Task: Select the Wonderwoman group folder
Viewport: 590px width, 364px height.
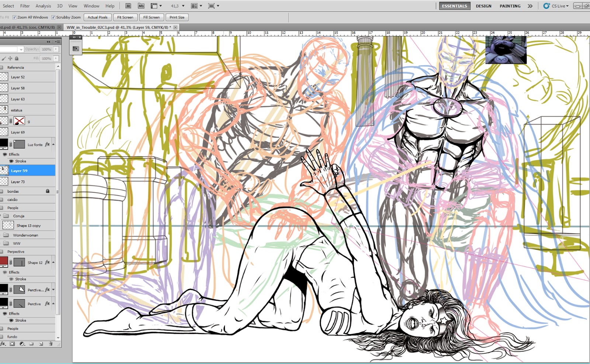Action: (28, 235)
